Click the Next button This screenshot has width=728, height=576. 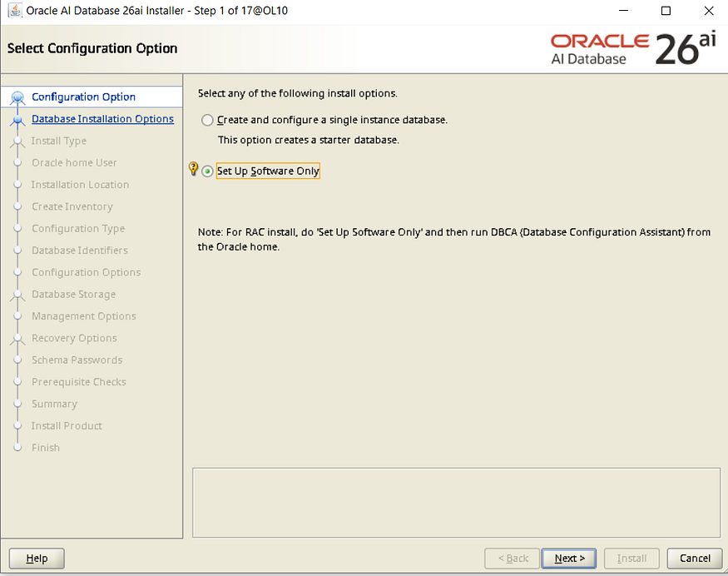(x=569, y=559)
